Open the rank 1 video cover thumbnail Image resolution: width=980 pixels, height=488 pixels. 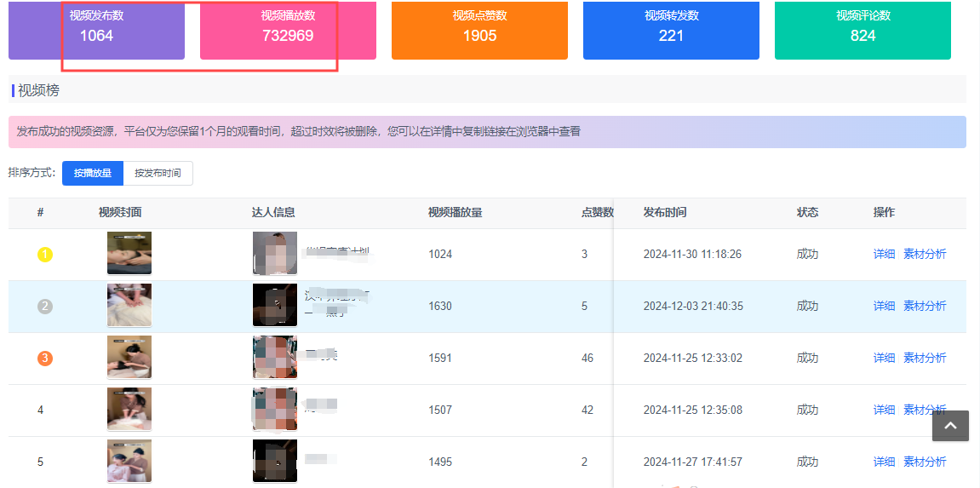pos(129,253)
